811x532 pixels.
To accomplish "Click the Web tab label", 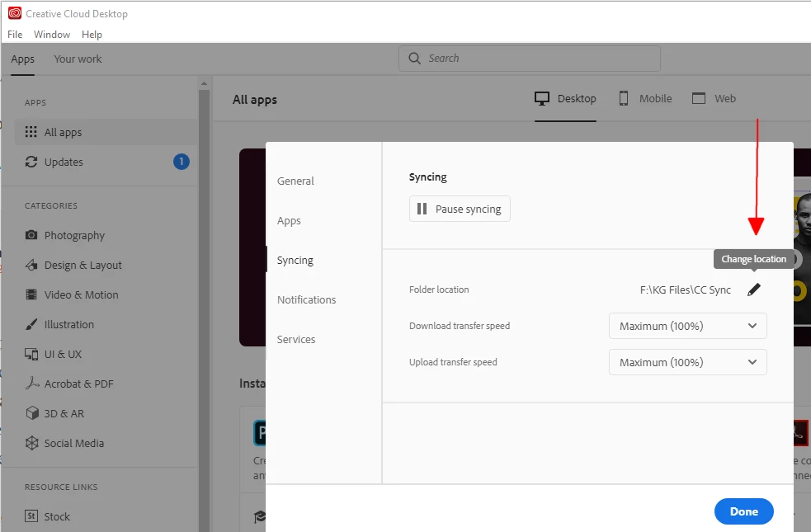I will pos(725,99).
